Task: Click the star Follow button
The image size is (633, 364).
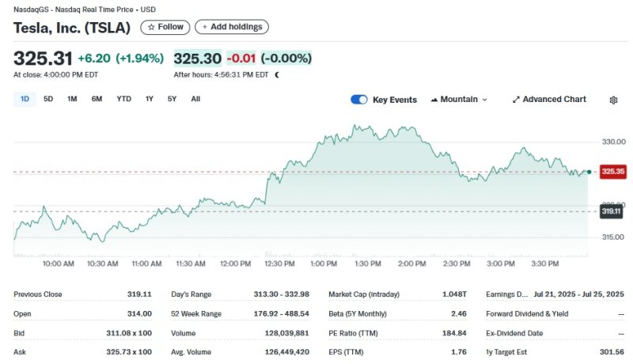Action: coord(165,27)
